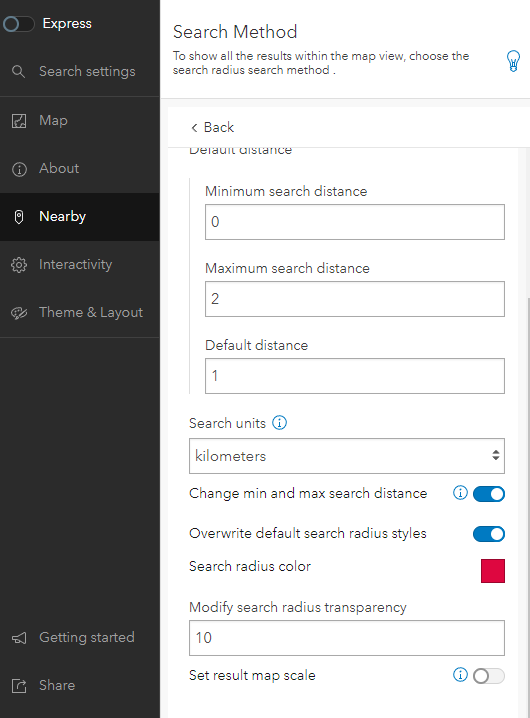Click the Interactivity gear icon

(19, 265)
